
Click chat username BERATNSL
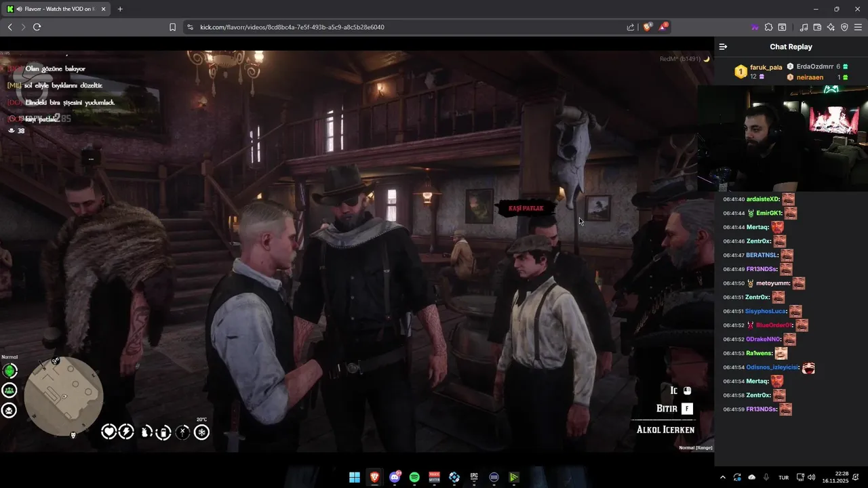coord(762,256)
